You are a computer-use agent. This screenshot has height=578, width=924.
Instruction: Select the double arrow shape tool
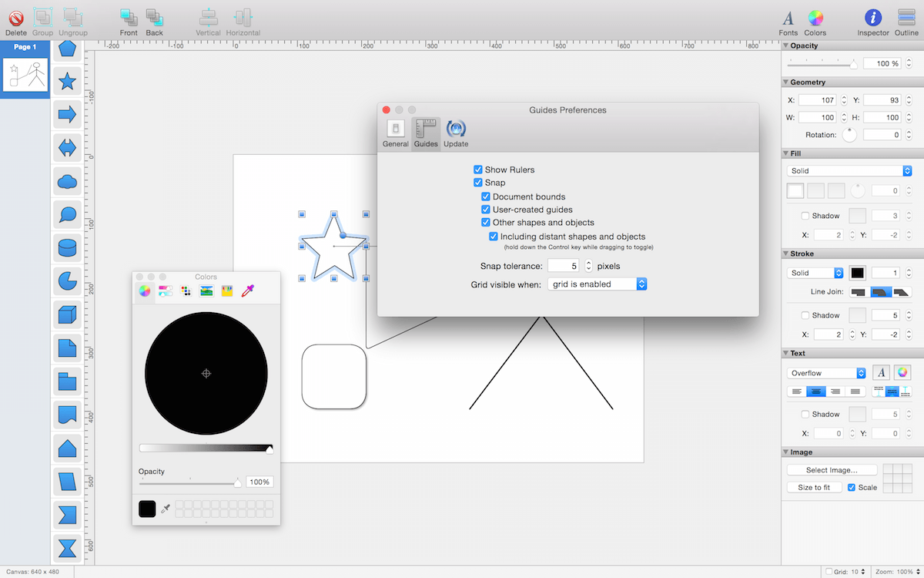click(x=68, y=148)
